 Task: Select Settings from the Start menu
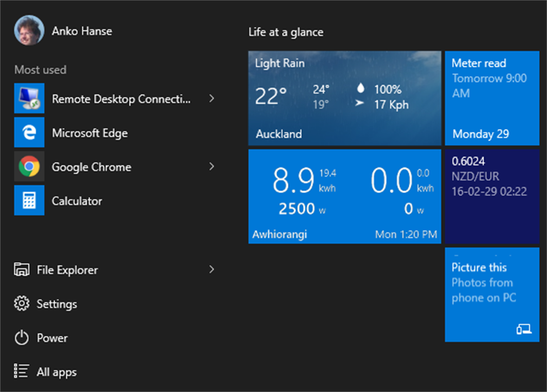click(x=57, y=304)
